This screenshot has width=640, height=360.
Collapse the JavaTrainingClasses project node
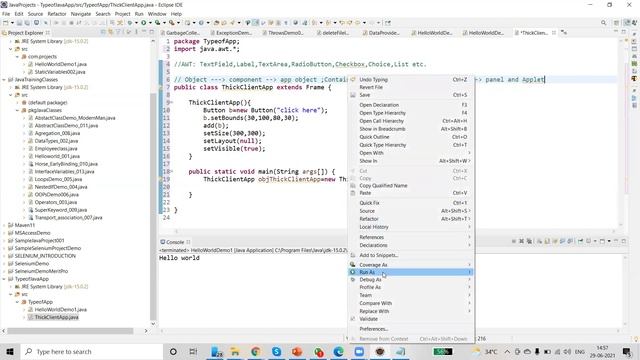pyautogui.click(x=4, y=80)
